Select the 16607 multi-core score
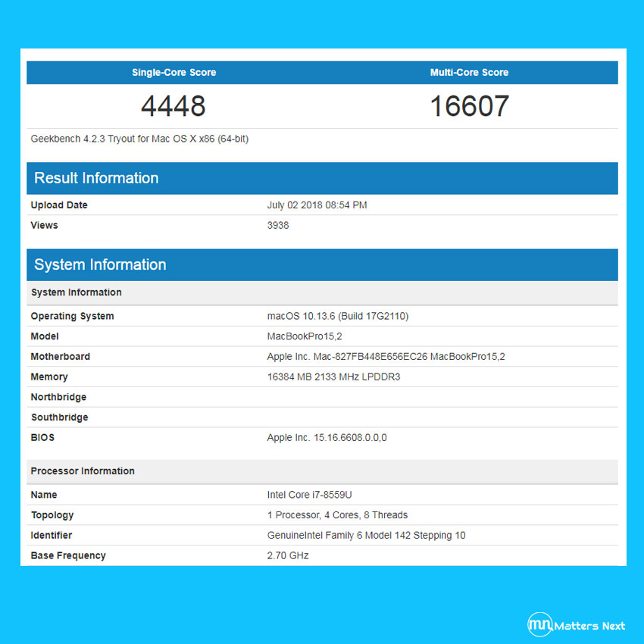 [x=469, y=106]
